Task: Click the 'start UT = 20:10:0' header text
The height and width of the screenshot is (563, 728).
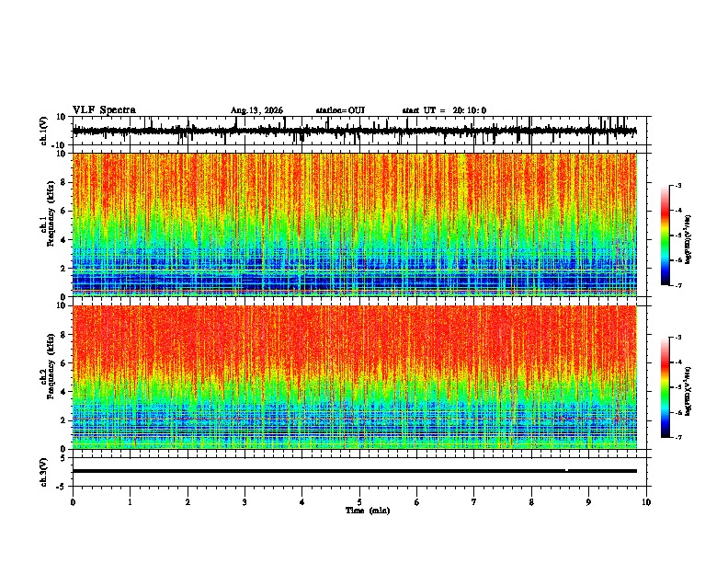Action: click(444, 110)
